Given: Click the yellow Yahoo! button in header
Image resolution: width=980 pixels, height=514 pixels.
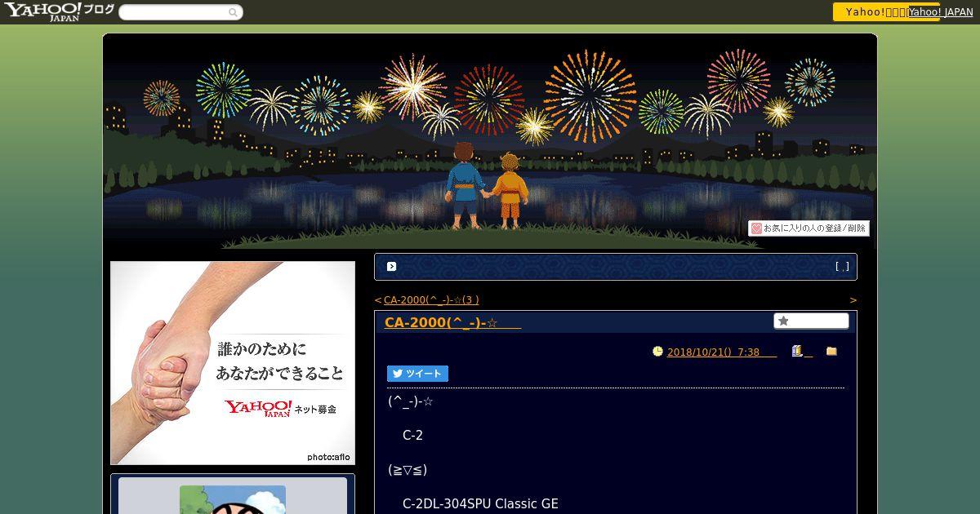Looking at the screenshot, I should click(871, 11).
